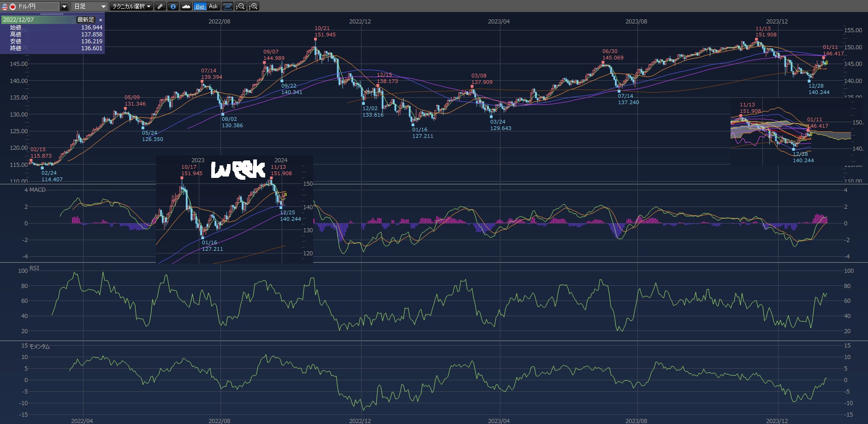Click the ドル/円 currency pair field
The width and height of the screenshot is (868, 424).
coord(30,6)
